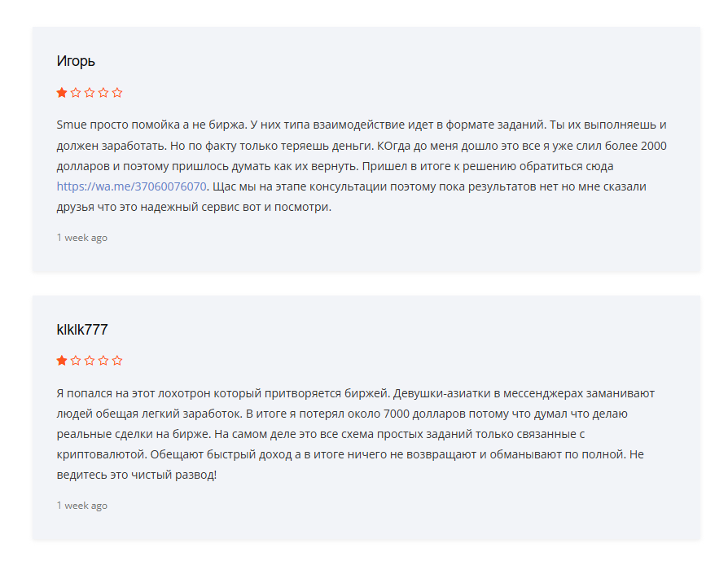The width and height of the screenshot is (728, 574).
Task: Click the fifth star in Игорь's rating
Action: 117,93
